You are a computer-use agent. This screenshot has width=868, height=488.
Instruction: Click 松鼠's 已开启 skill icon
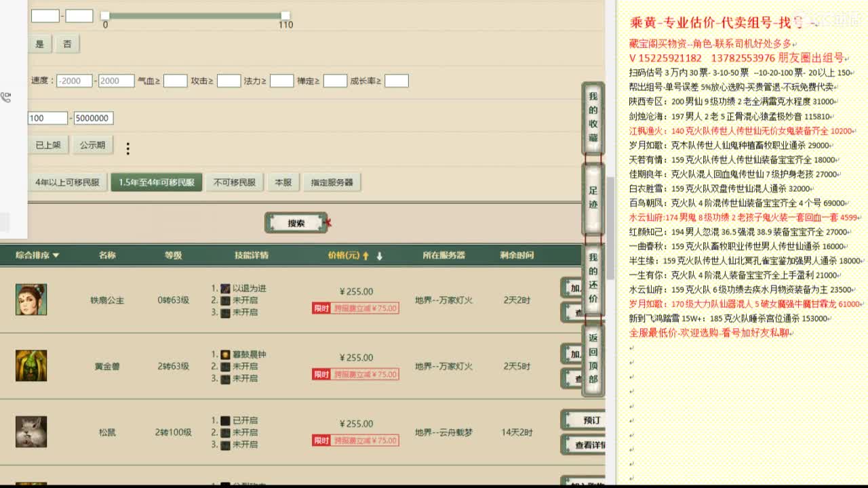click(x=225, y=420)
